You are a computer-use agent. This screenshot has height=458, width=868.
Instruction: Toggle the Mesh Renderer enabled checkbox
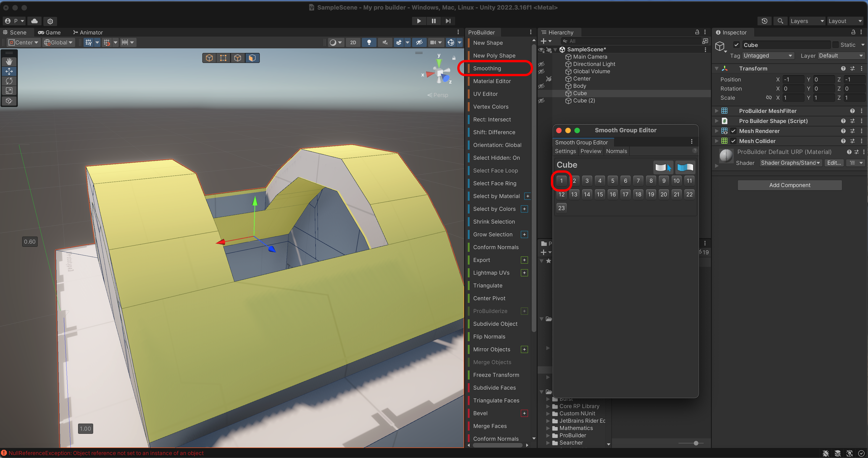click(x=733, y=131)
